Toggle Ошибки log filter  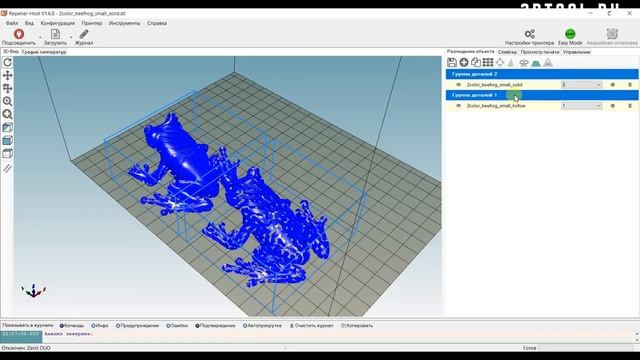point(177,326)
